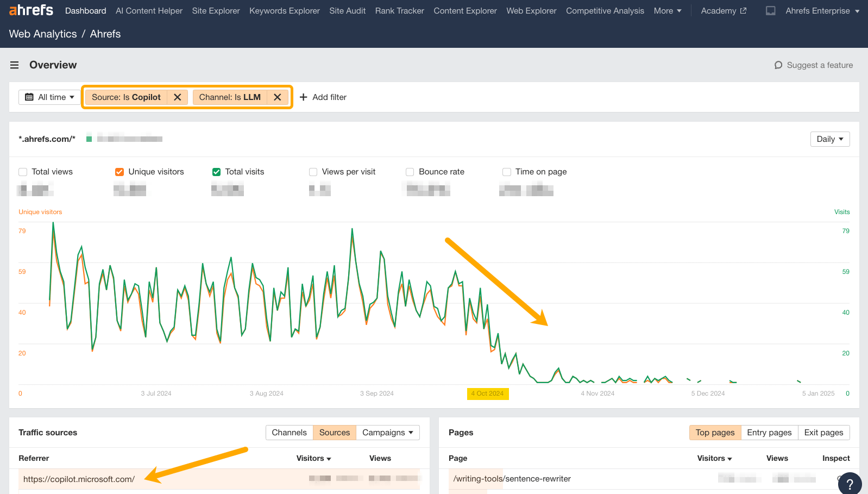Enable the Total views checkbox

pos(23,172)
